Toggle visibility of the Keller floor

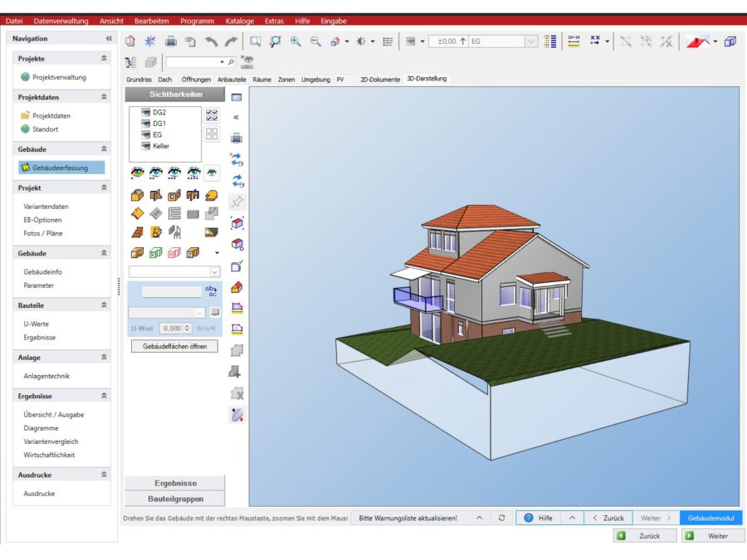pyautogui.click(x=145, y=146)
